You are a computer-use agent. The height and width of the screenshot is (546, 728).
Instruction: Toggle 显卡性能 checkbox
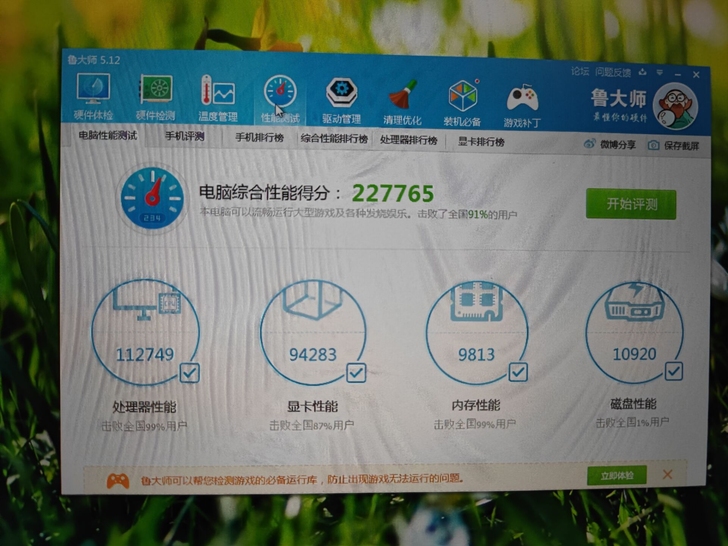click(x=356, y=373)
